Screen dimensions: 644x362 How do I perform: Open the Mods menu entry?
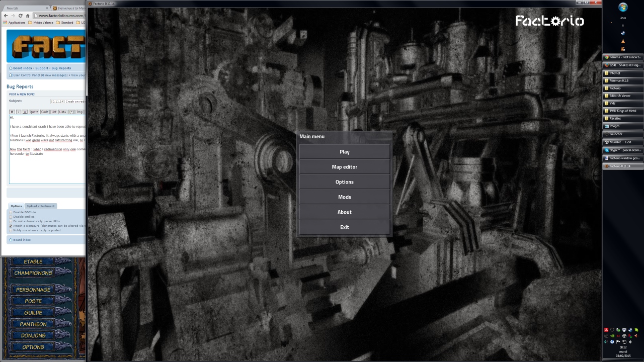pos(344,197)
